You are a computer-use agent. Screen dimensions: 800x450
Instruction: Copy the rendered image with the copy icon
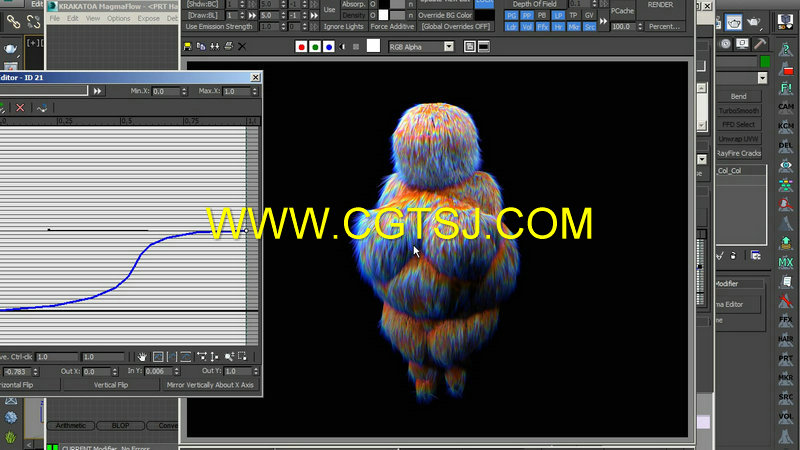[x=201, y=47]
